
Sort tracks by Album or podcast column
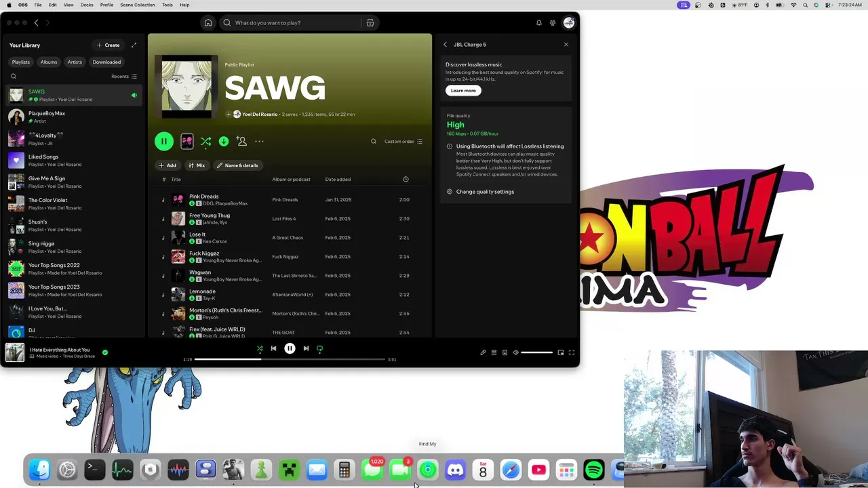[x=291, y=179]
